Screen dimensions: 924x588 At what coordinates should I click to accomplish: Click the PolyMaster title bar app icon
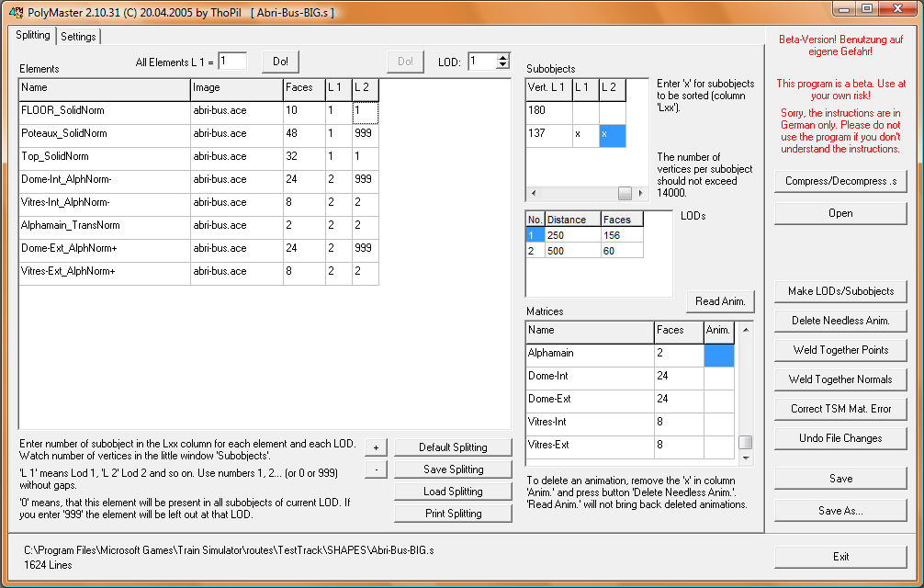point(16,12)
